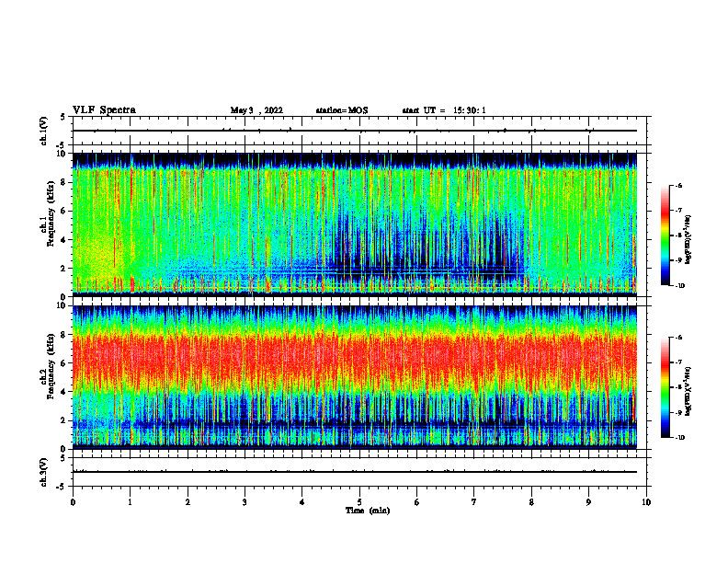Click the 'Time (min)' axis label
Image resolution: width=728 pixels, height=563 pixels.
click(x=368, y=511)
